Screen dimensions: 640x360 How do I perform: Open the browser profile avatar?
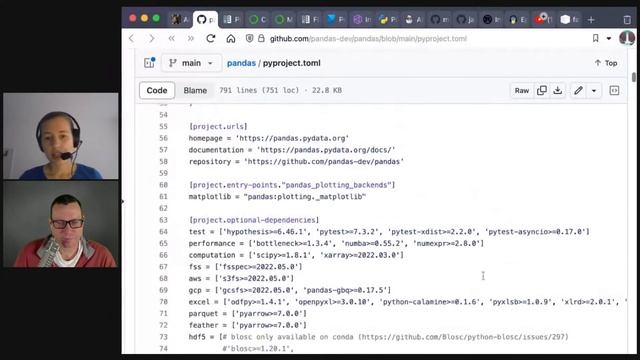[x=627, y=38]
